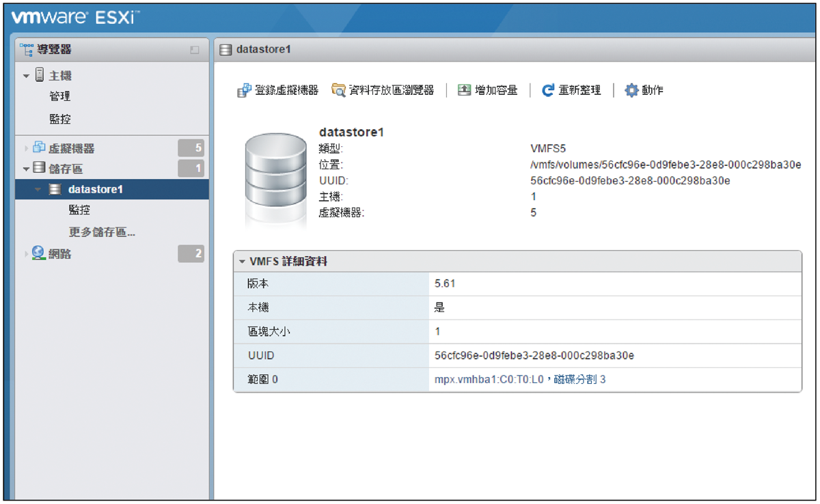Click the 本機 row value 是

click(x=439, y=307)
